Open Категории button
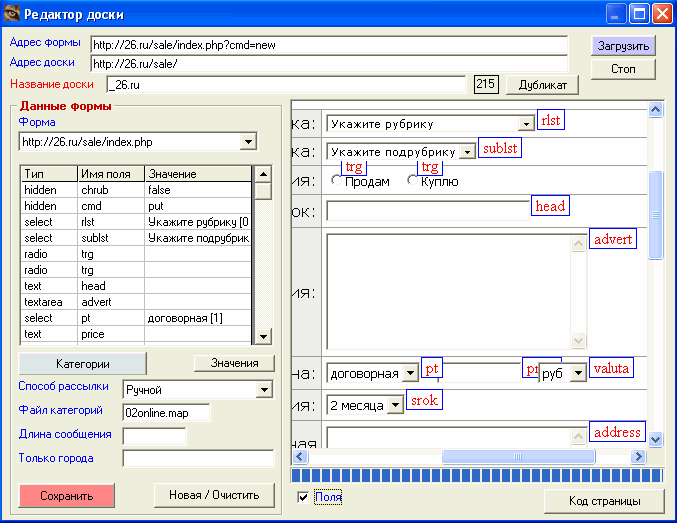The height and width of the screenshot is (523, 677). [82, 364]
